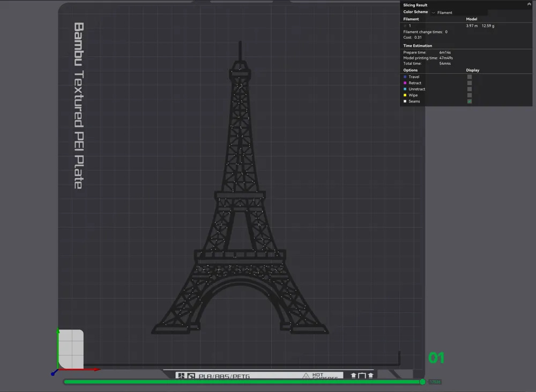Click the Time Estimation heading
Screen dimensions: 536x392
[418, 46]
